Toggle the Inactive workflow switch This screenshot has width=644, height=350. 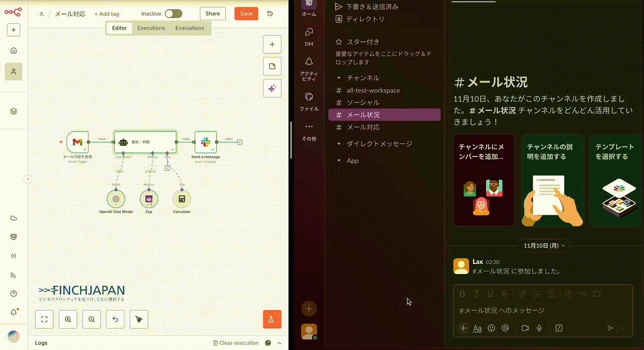tap(173, 14)
